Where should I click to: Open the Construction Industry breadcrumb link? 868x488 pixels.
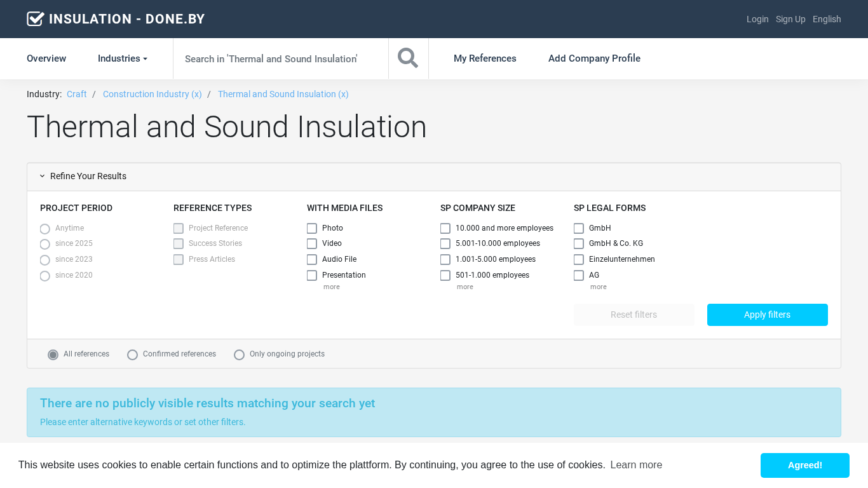153,94
